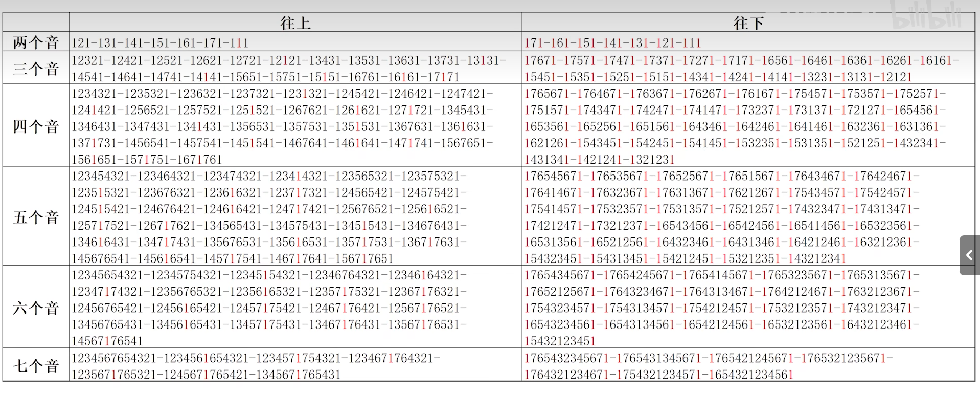This screenshot has width=980, height=393.
Task: Click the line starting 1431341-1421241
Action: (x=600, y=159)
